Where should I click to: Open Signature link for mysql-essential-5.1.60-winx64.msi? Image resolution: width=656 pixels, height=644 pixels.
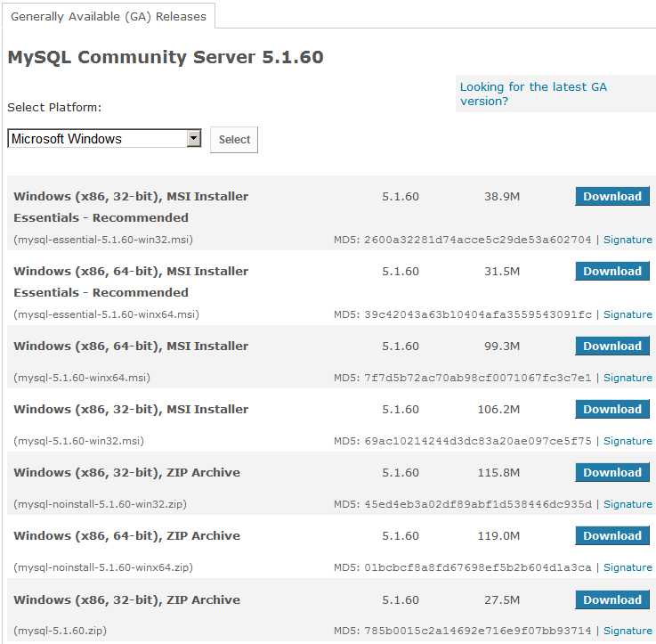628,314
